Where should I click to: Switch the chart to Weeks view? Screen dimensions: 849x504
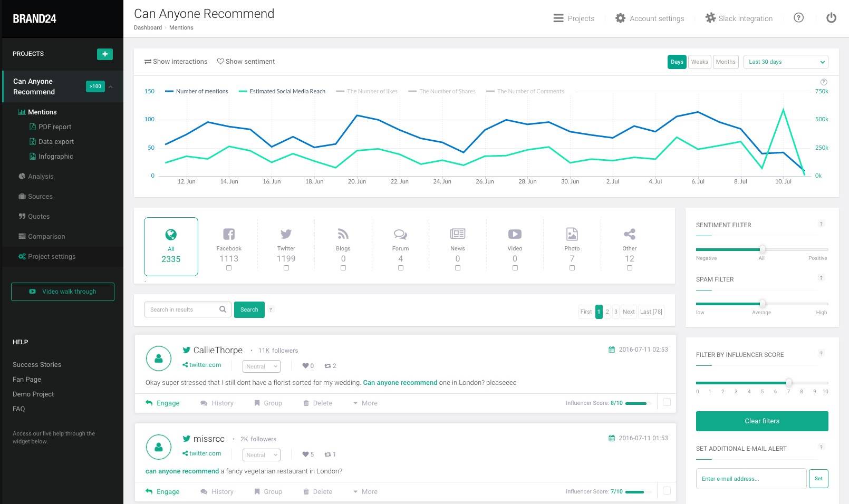pyautogui.click(x=699, y=62)
